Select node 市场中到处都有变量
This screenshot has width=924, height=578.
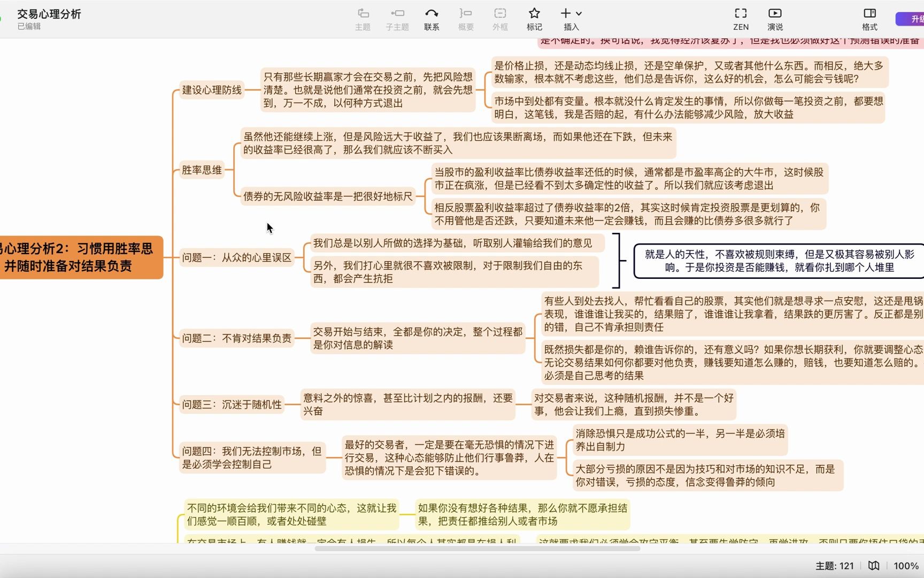pos(688,108)
